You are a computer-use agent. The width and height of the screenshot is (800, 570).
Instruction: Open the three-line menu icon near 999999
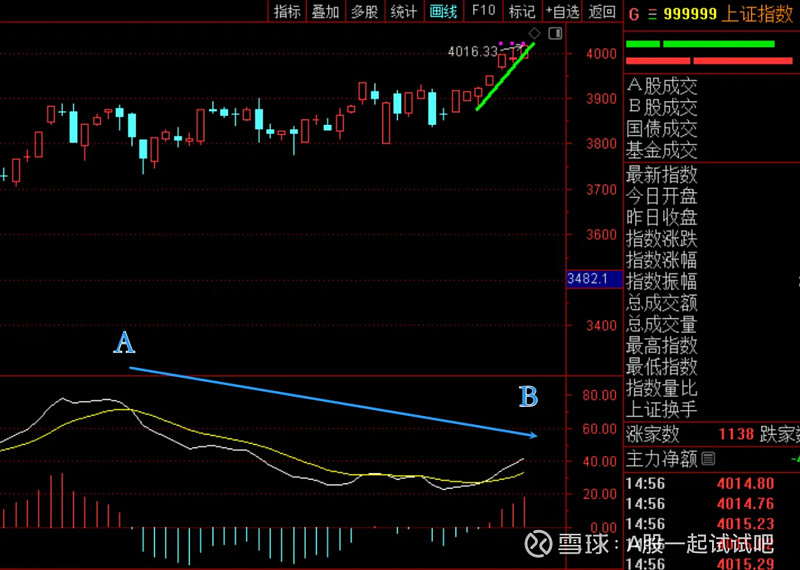pyautogui.click(x=652, y=14)
